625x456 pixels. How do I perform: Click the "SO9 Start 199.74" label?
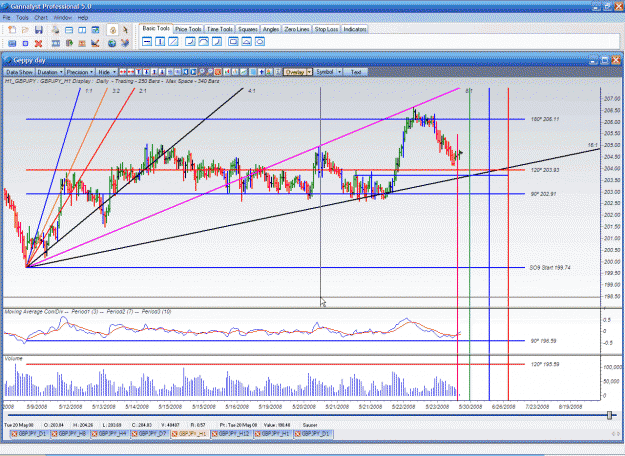(x=550, y=268)
